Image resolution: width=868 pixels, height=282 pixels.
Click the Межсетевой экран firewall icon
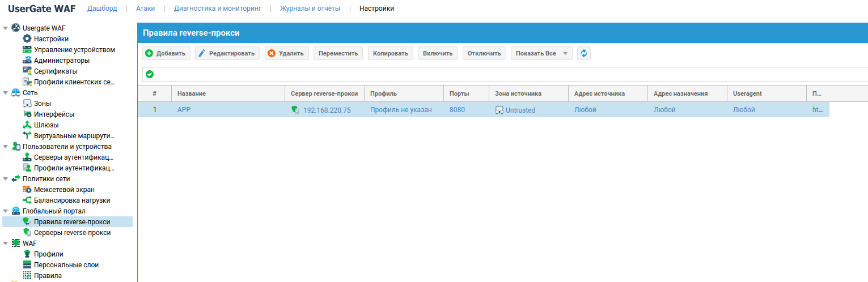(x=27, y=190)
